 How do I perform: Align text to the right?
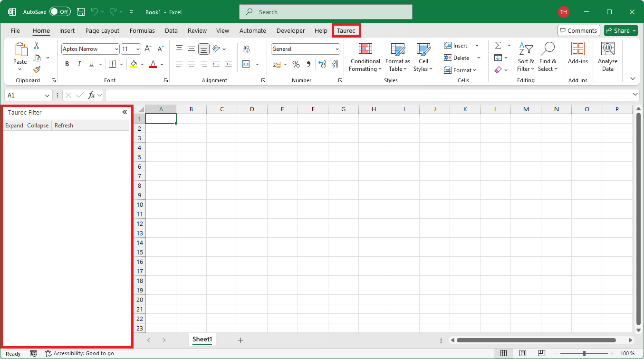tap(204, 64)
